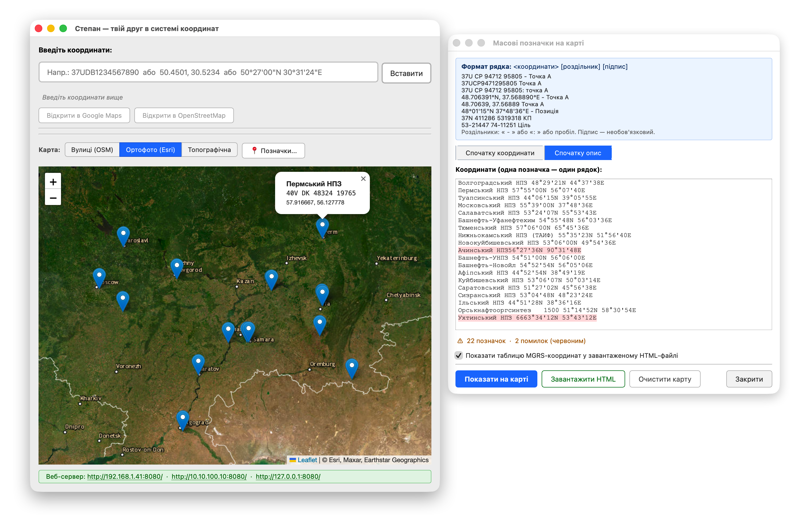Click the red close light of Степан window
Viewport: 798px width, 532px height.
point(39,28)
